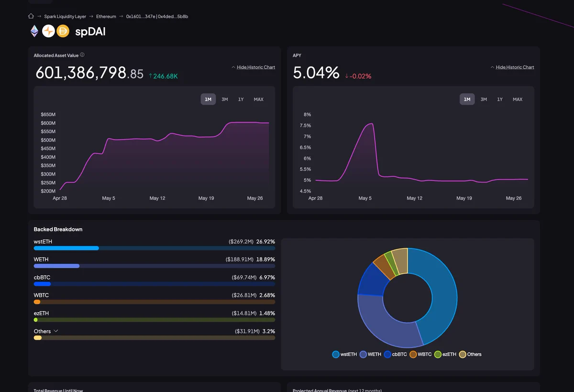The height and width of the screenshot is (392, 574).
Task: Click the cbBTC label in Backed Breakdown
Action: tap(42, 277)
